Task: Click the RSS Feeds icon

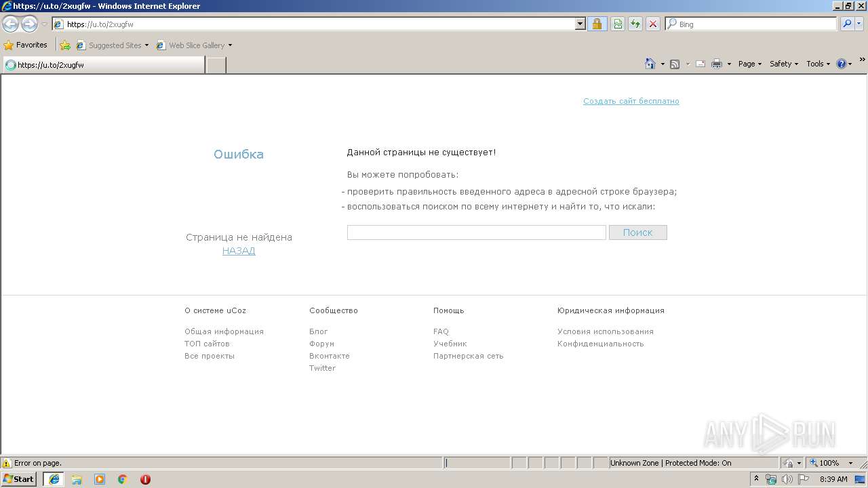Action: point(675,64)
